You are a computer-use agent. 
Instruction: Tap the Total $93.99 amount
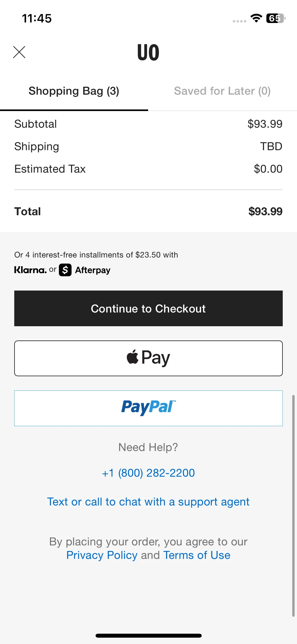click(265, 211)
